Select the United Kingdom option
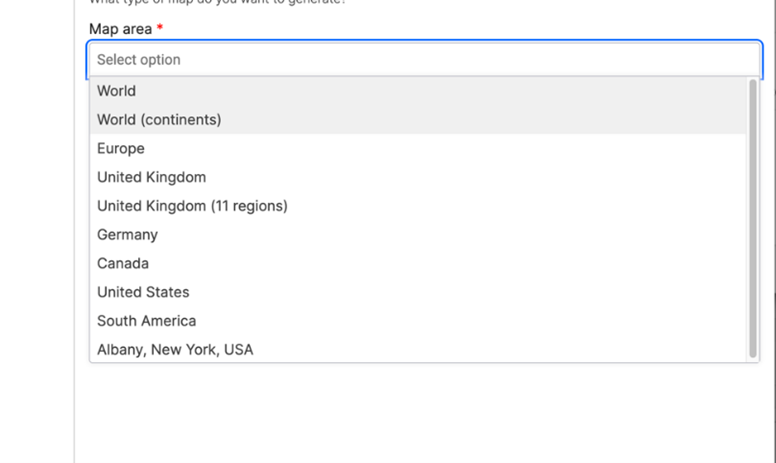 tap(418, 177)
